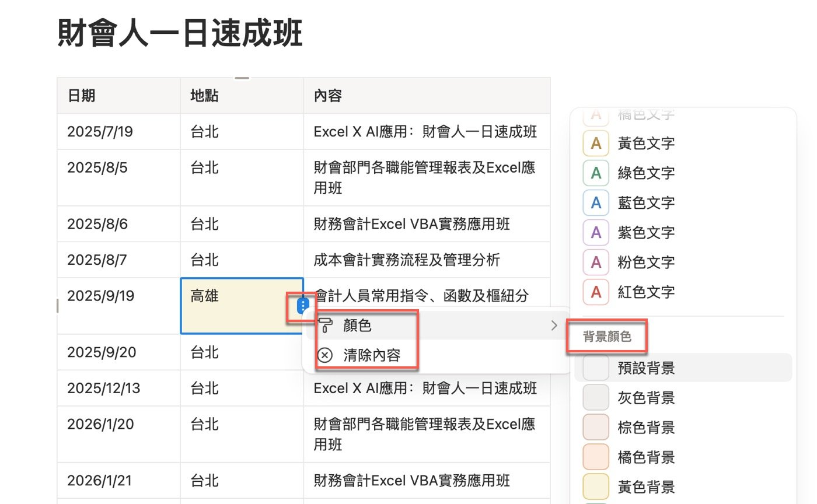This screenshot has height=504, width=817.
Task: Apply 紅色文字 text color option
Action: pyautogui.click(x=683, y=292)
